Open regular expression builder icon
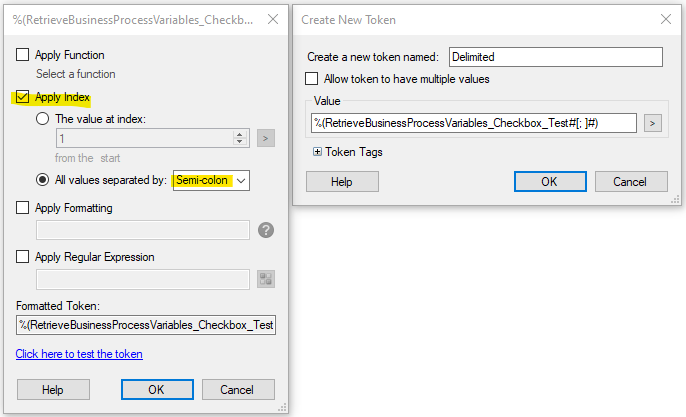The image size is (686, 417). pos(266,279)
